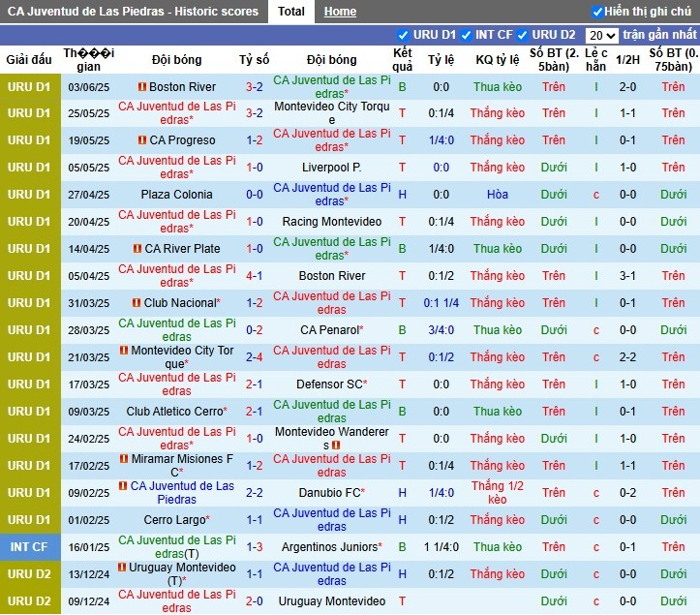Click the Tỷ số column header
The width and height of the screenshot is (700, 615).
tap(254, 59)
